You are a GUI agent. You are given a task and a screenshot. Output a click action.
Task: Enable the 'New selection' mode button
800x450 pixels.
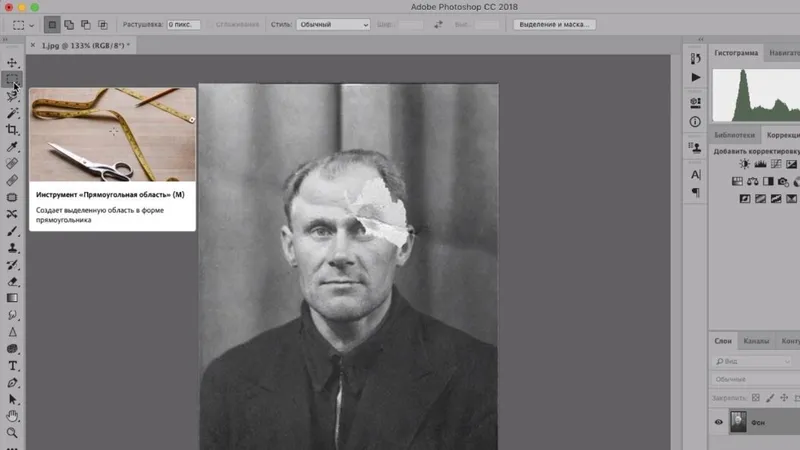pyautogui.click(x=54, y=24)
